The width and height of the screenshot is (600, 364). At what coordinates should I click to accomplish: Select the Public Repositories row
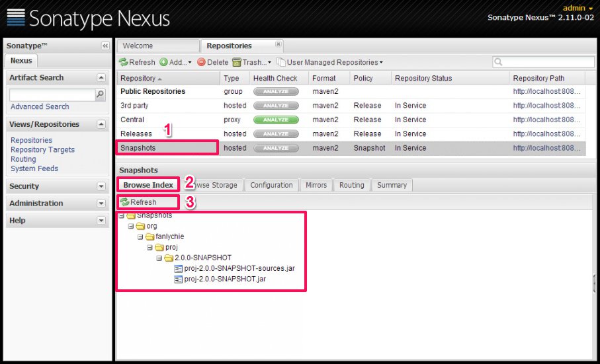(x=351, y=91)
